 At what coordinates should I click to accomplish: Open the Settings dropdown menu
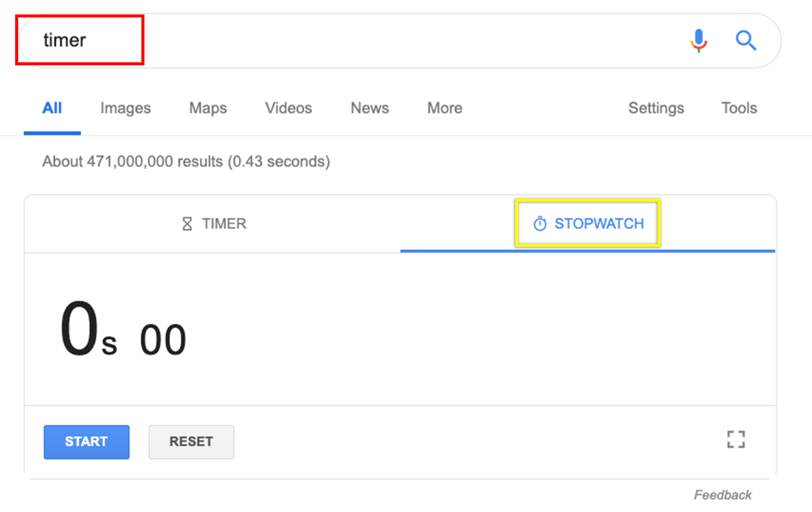click(656, 108)
